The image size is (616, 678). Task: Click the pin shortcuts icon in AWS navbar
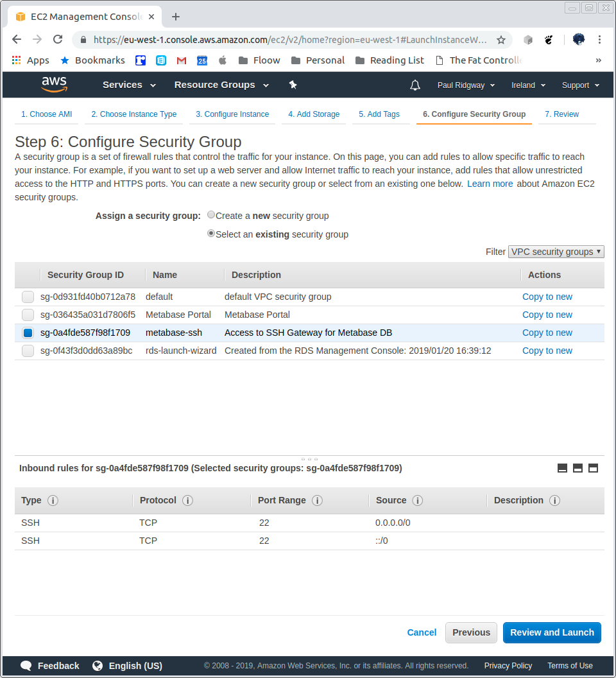click(293, 85)
